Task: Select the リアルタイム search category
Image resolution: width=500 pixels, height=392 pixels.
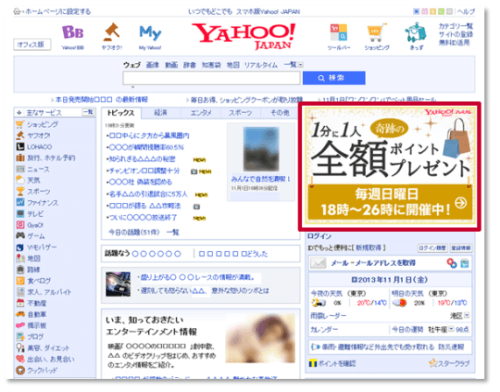Action: tap(261, 65)
